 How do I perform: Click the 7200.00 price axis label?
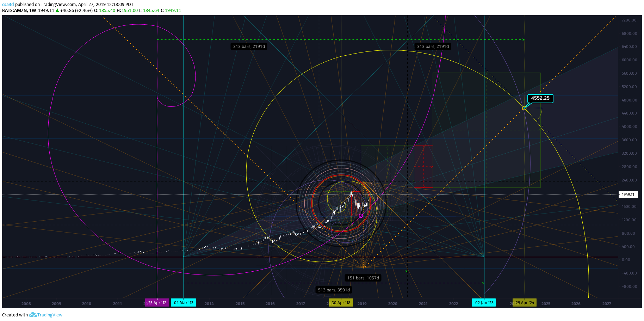pyautogui.click(x=629, y=20)
